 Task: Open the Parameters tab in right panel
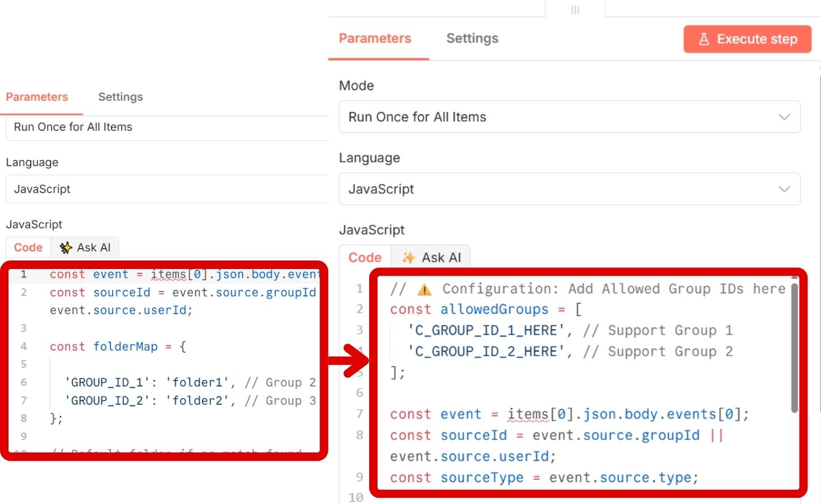tap(375, 39)
